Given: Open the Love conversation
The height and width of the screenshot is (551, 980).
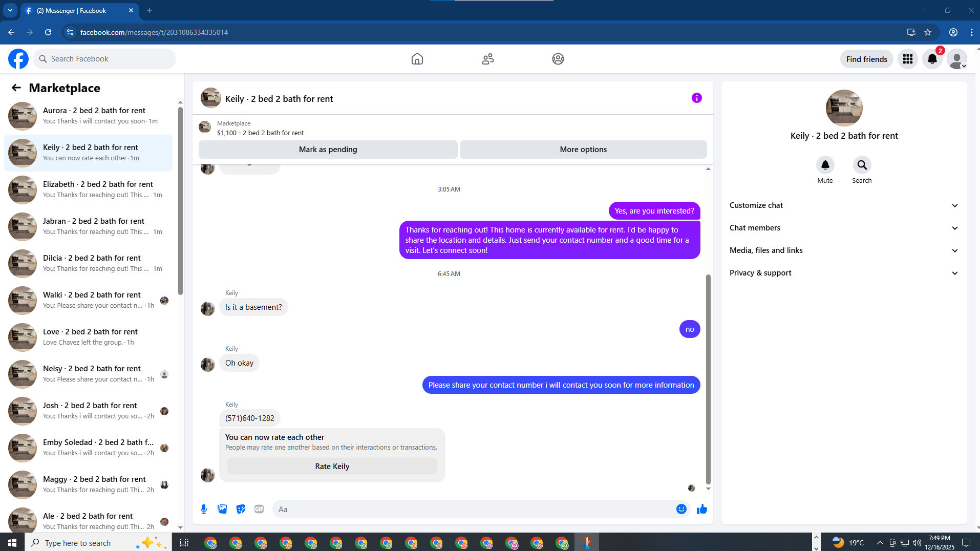Looking at the screenshot, I should pyautogui.click(x=88, y=337).
